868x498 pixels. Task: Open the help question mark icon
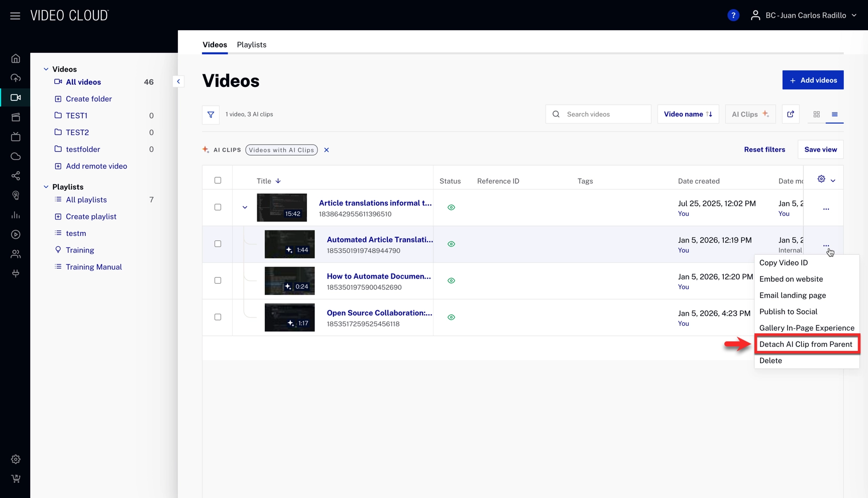click(x=733, y=16)
